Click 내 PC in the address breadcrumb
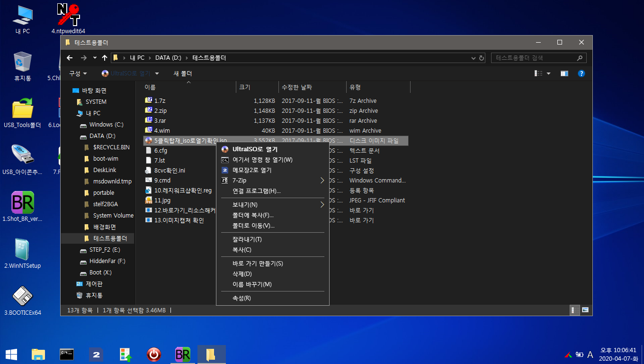 point(137,58)
